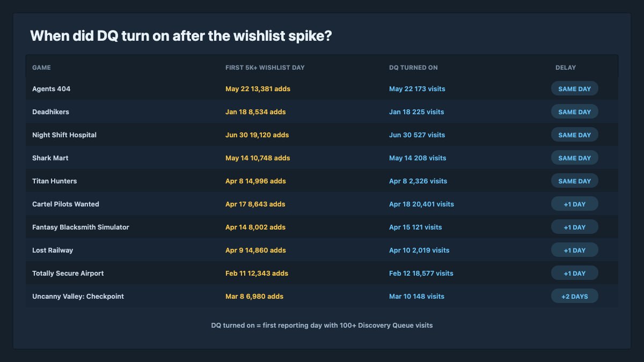Click Cartel Pilots Wanted +1 DAY badge
Viewport: 644px width, 362px height.
574,204
